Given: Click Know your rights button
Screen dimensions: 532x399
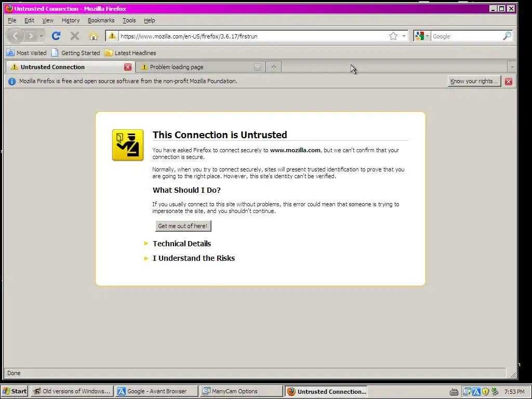Looking at the screenshot, I should tap(474, 81).
